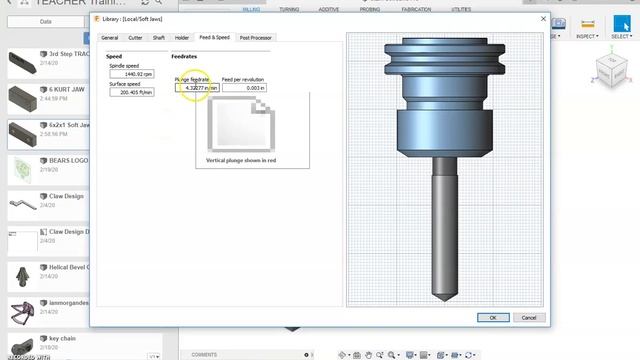The image size is (640, 360).
Task: Switch to the General tab
Action: 109,38
